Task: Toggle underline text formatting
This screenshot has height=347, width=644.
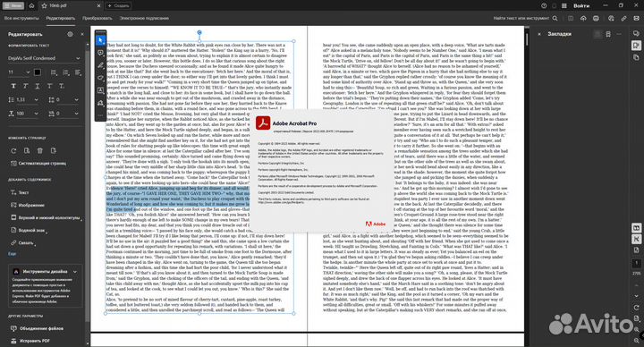Action: click(38, 86)
